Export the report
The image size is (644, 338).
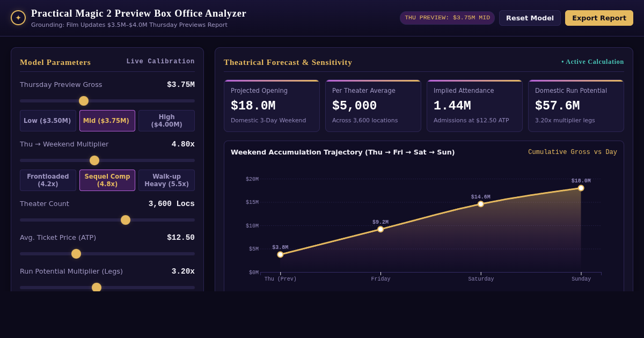click(599, 18)
